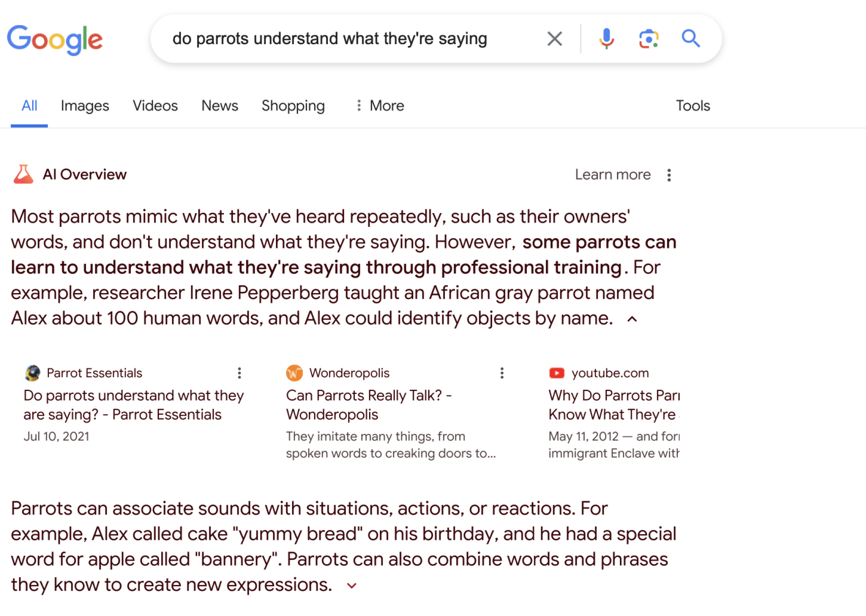Click the Wonderopolis site favicon
This screenshot has height=616, width=866.
pyautogui.click(x=295, y=373)
